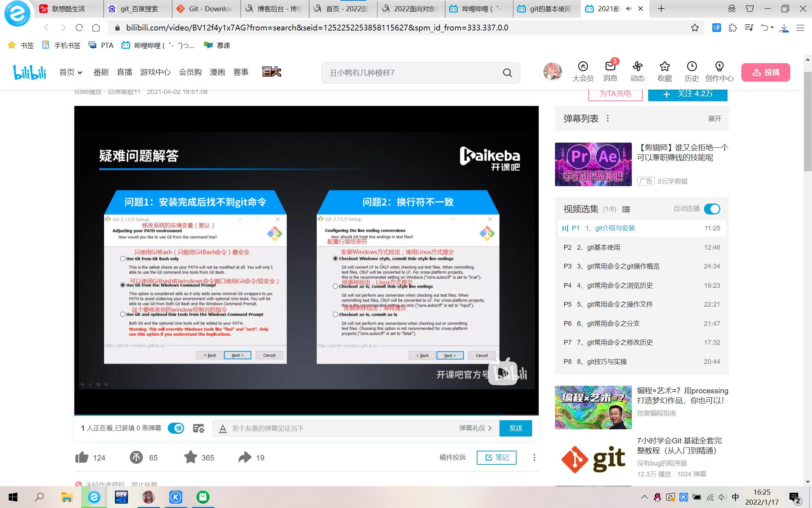The image size is (812, 508).
Task: Open the messages envelope icon
Action: point(610,67)
